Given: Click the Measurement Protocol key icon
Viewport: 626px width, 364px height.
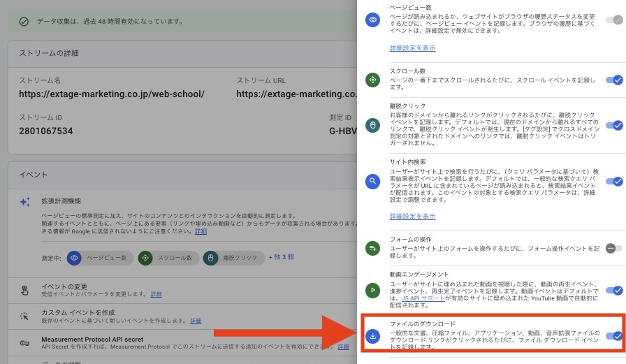Looking at the screenshot, I should [x=24, y=343].
